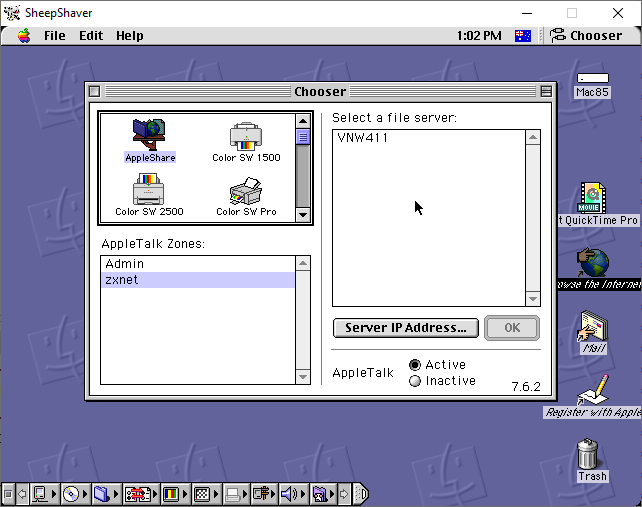This screenshot has width=642, height=507.
Task: Select the Color SW 2500 printer driver
Action: pos(149,195)
